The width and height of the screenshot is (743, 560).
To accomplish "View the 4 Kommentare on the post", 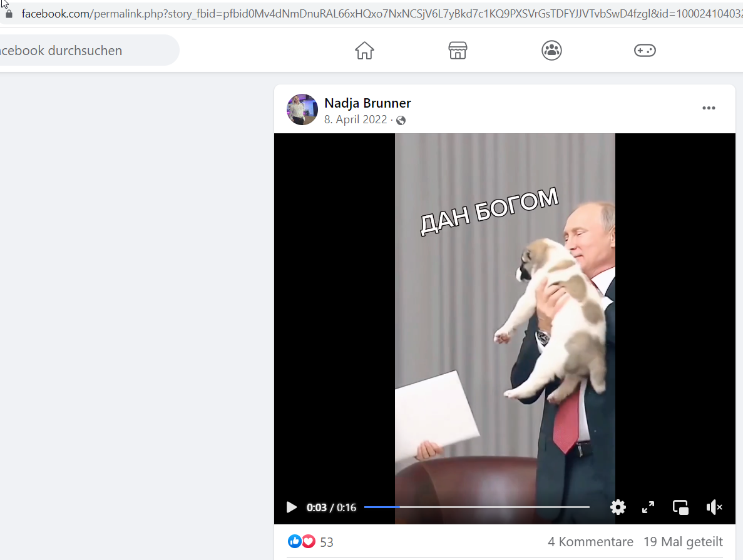I will pyautogui.click(x=590, y=541).
